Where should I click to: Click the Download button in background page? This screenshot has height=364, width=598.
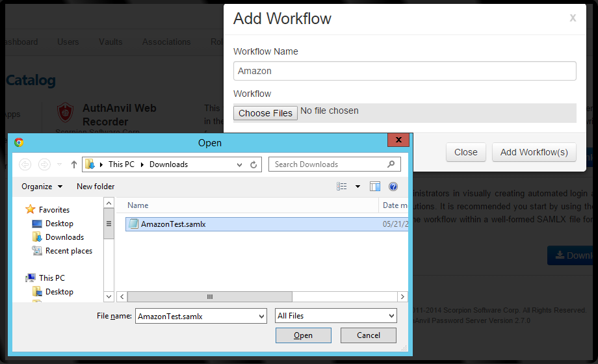[x=570, y=255]
